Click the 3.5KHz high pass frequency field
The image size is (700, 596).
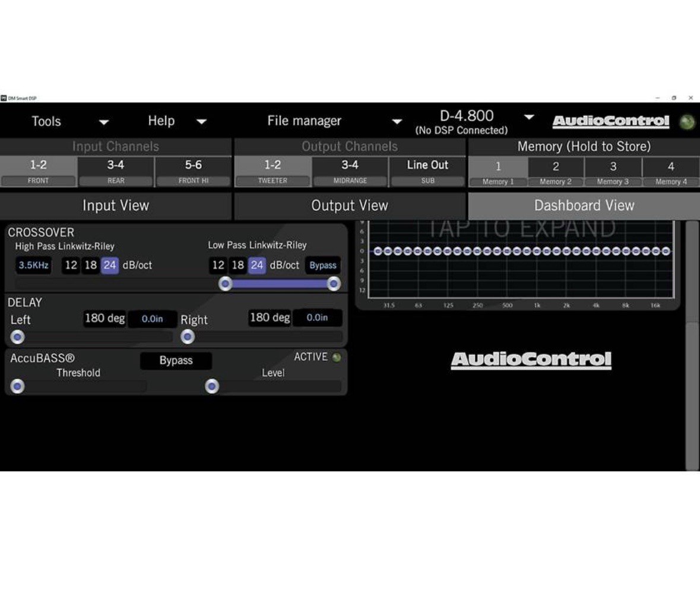click(33, 266)
